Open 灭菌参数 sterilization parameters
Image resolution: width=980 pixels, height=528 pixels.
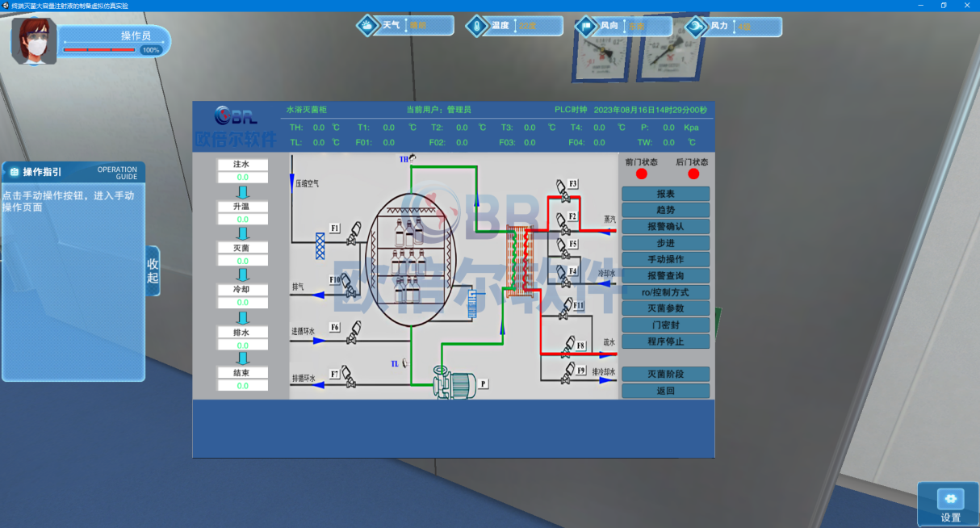(x=666, y=308)
